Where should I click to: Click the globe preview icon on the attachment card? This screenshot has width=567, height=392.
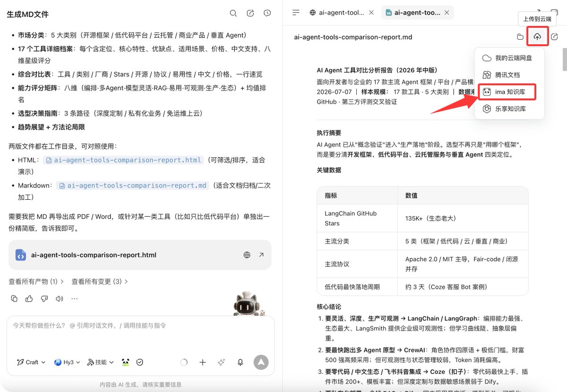[x=247, y=255]
